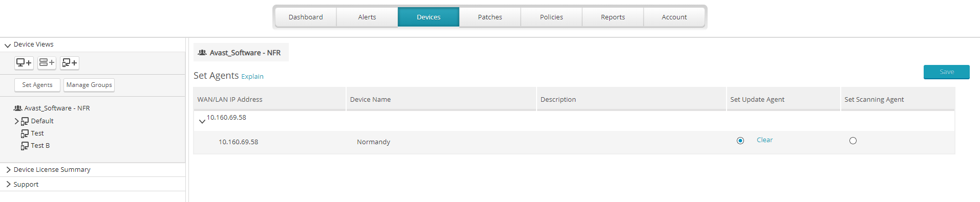Image resolution: width=980 pixels, height=202 pixels.
Task: Click the Set Scanning Agent column header
Action: coord(898,99)
